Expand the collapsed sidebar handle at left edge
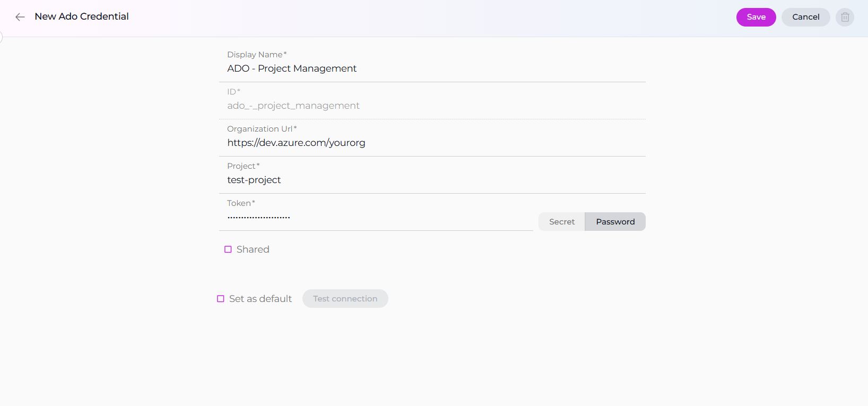Viewport: 868px width, 406px height. point(1,37)
